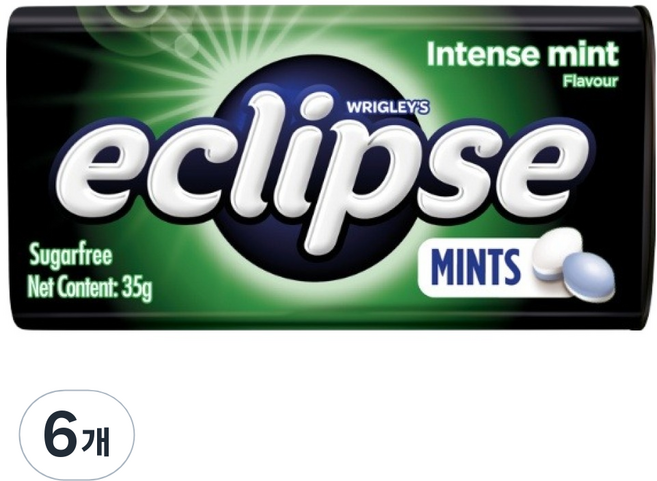Click the 6개 quantity badge
The width and height of the screenshot is (657, 481).
[77, 435]
